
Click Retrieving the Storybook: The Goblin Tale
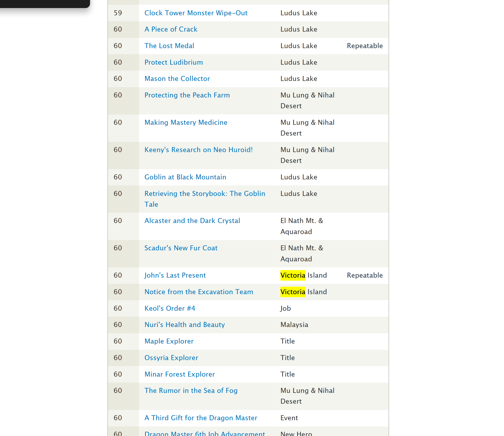[x=205, y=194]
